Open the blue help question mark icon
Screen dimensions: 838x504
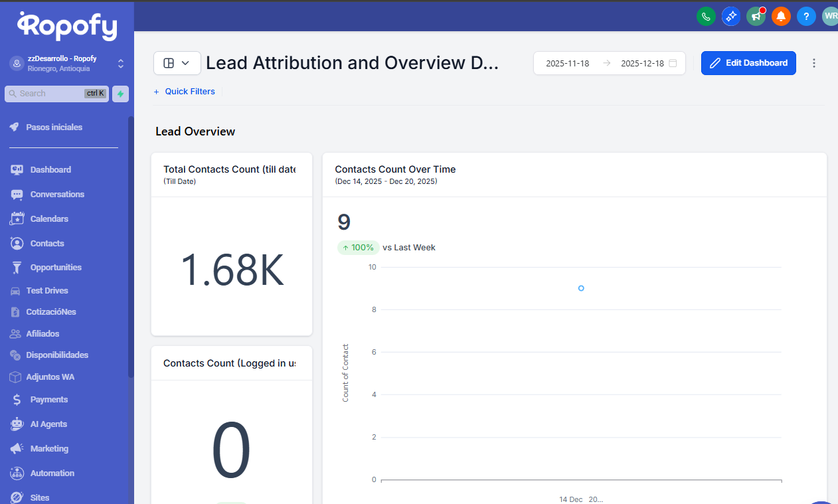805,17
